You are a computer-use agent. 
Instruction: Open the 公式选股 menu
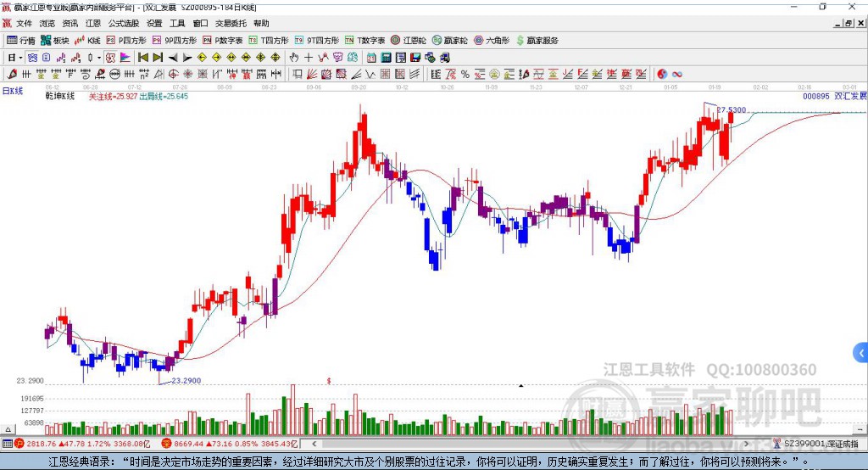124,23
